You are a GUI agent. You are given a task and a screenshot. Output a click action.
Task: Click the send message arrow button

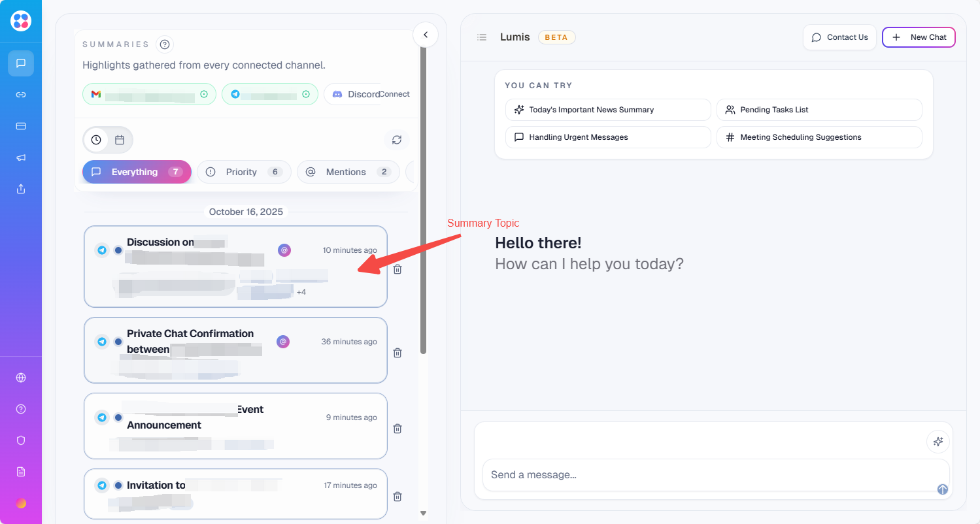(942, 489)
